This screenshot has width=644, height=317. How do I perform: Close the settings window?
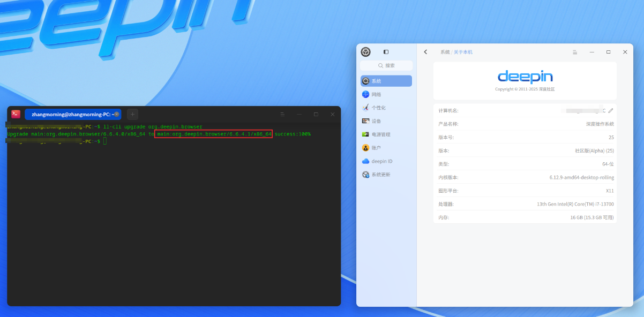pyautogui.click(x=625, y=52)
